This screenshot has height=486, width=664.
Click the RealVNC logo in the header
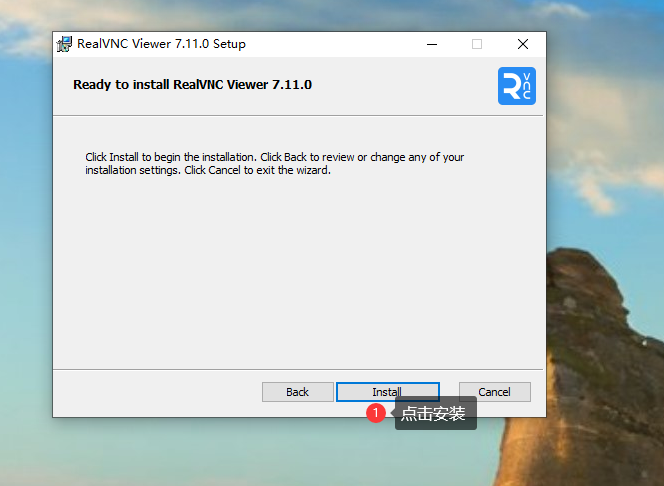516,86
